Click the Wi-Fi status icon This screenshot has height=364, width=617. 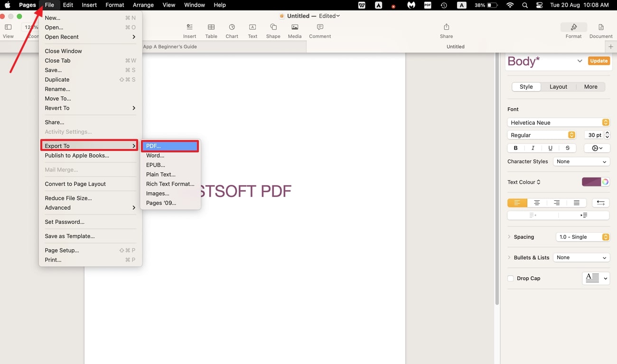coord(510,5)
